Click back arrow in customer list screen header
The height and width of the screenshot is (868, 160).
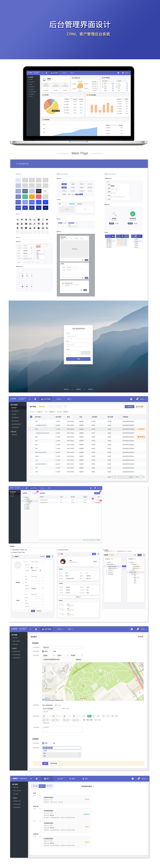[x=30, y=399]
